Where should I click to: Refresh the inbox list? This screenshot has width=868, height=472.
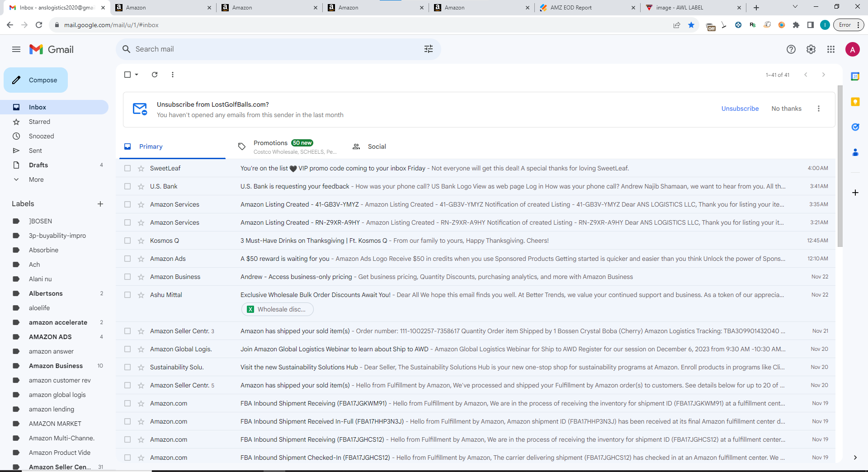click(x=155, y=75)
